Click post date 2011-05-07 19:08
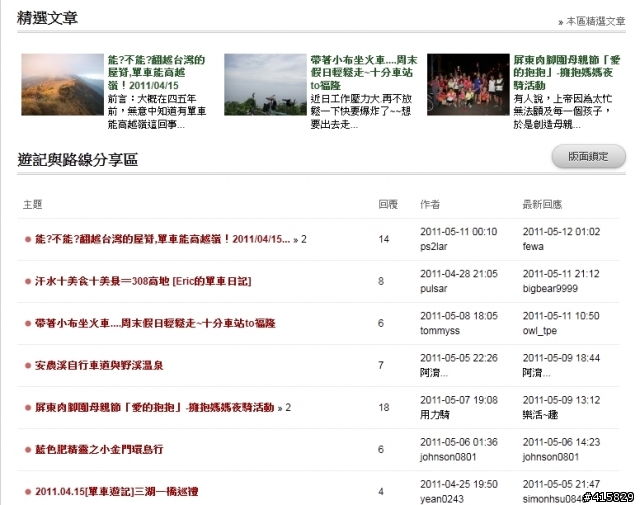640x505 pixels. (459, 400)
